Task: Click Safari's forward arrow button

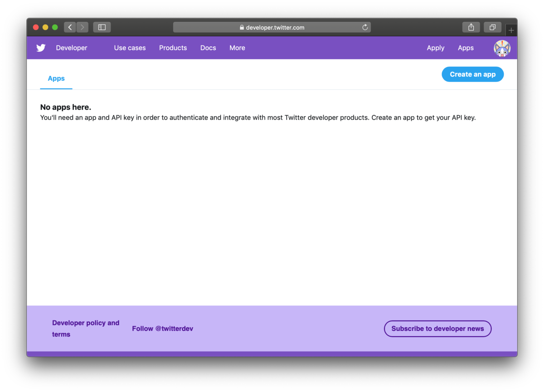Action: click(x=82, y=27)
